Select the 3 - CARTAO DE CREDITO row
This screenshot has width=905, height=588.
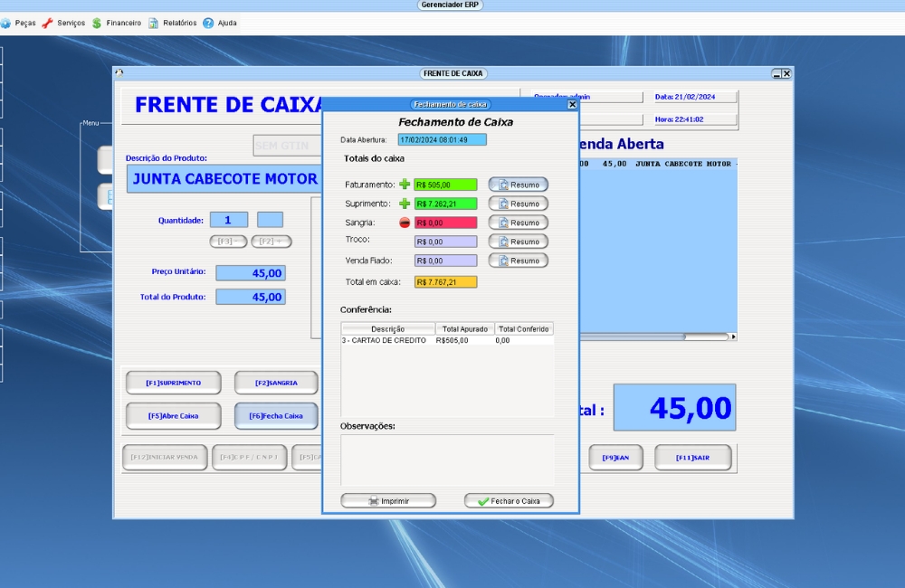447,340
